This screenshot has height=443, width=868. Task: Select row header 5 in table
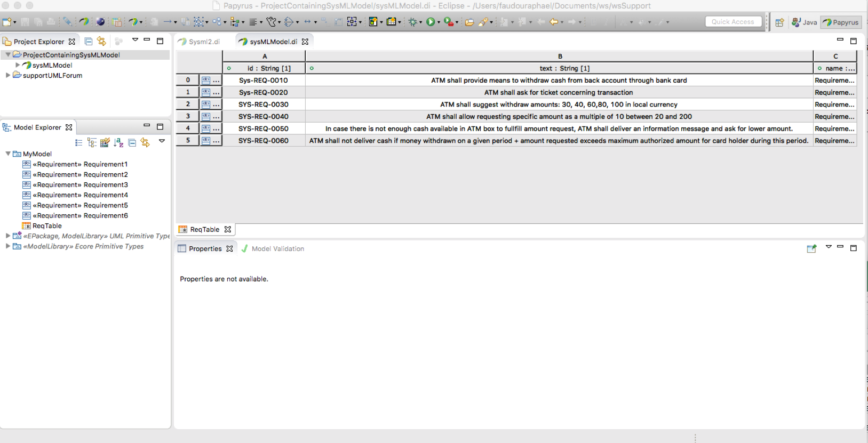(188, 141)
